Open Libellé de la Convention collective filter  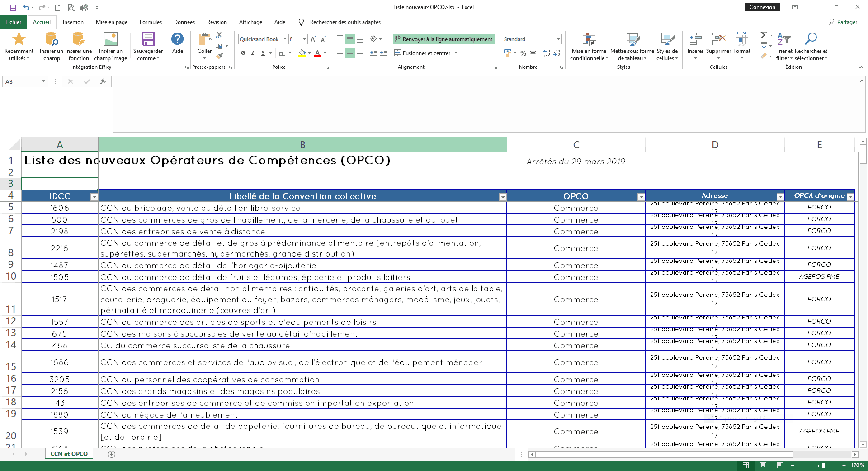[503, 197]
